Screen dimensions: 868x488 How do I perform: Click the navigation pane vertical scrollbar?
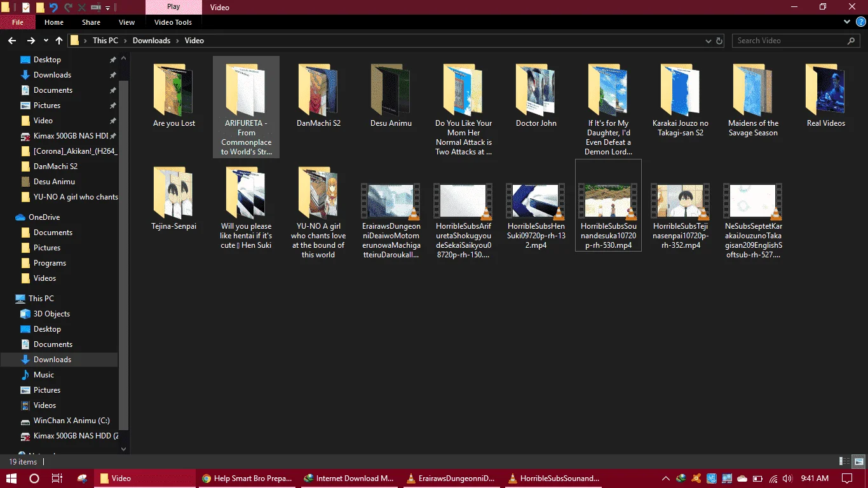124,255
